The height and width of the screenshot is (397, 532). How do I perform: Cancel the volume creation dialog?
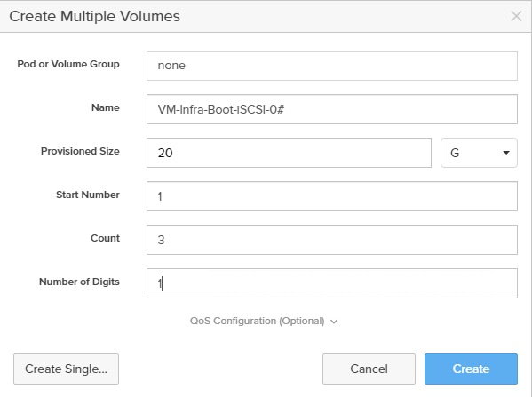pyautogui.click(x=369, y=369)
